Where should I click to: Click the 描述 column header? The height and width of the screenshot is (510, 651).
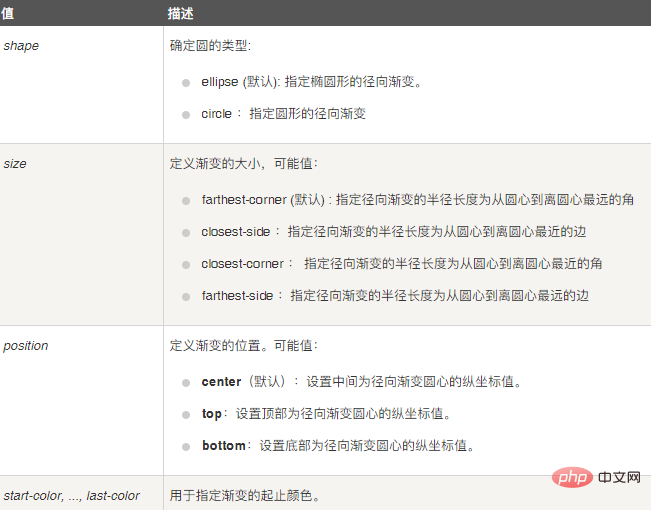(181, 13)
